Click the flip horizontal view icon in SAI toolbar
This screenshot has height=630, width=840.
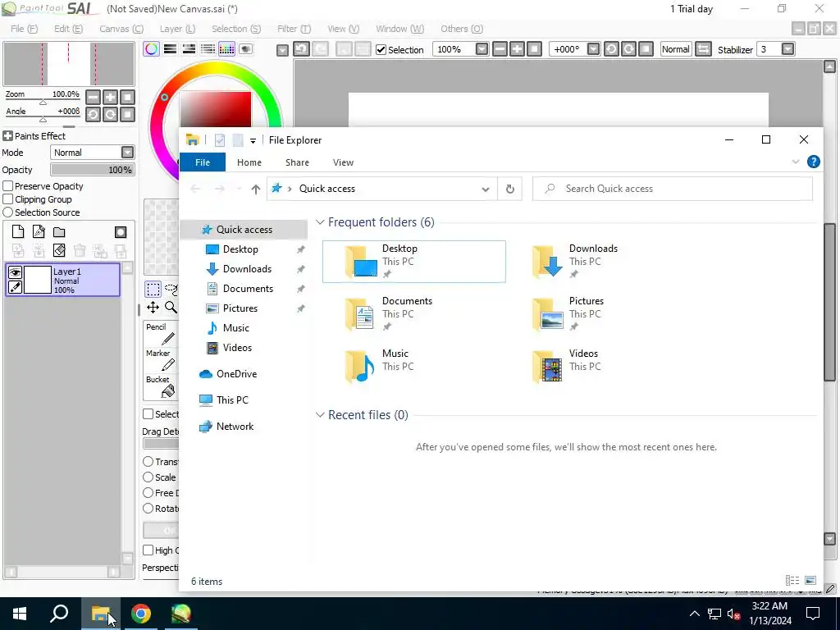tap(703, 49)
